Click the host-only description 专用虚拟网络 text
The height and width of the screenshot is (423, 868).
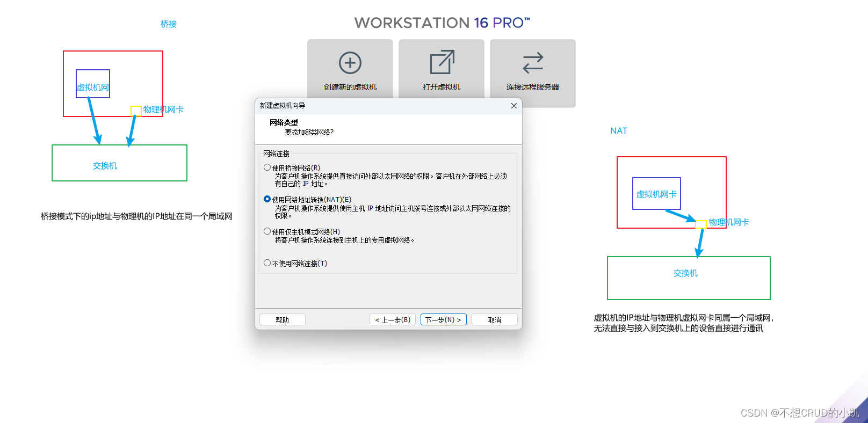tap(345, 240)
